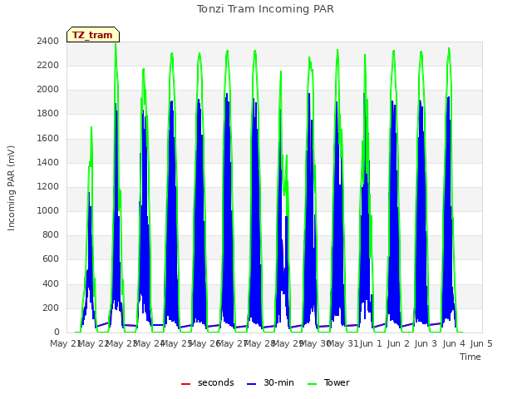Click the chart title 'Tonzi Tram Incoming PAR'
The image size is (532, 399).
click(x=265, y=9)
